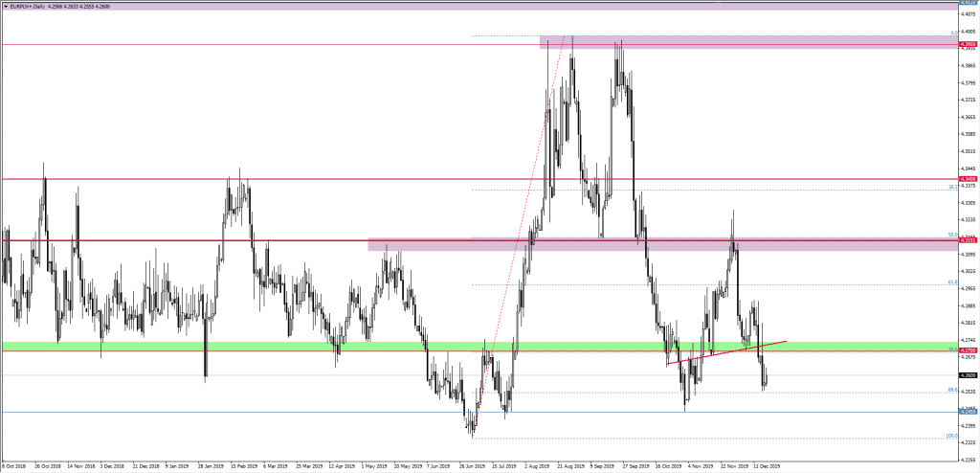Click the EURPLN+,Daily chart title text
This screenshot has height=473, width=980.
26,6
